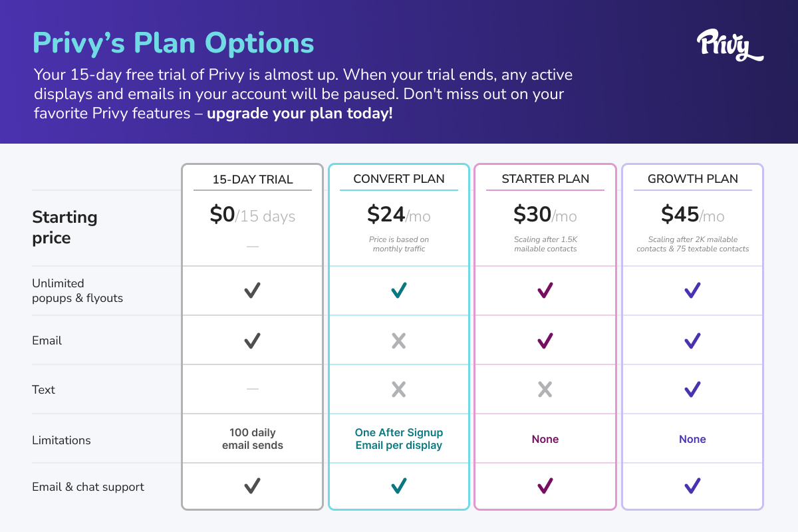Image resolution: width=798 pixels, height=532 pixels.
Task: Click Convert Plan's Text X mark
Action: click(399, 389)
